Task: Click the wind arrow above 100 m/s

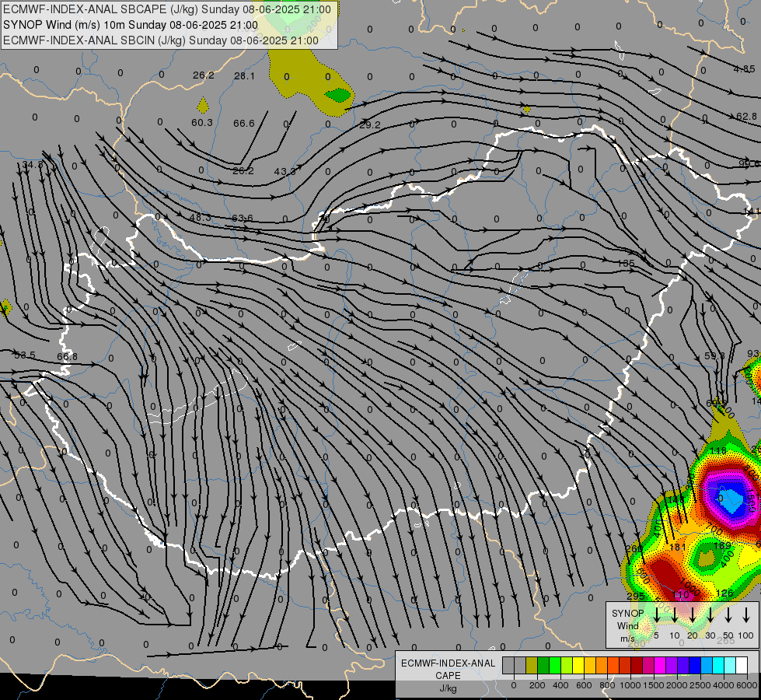Action: (746, 615)
